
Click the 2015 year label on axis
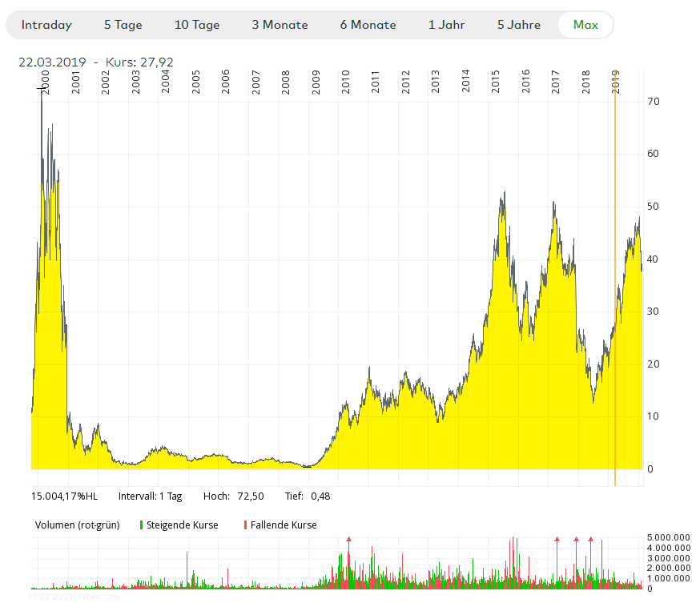[x=496, y=83]
